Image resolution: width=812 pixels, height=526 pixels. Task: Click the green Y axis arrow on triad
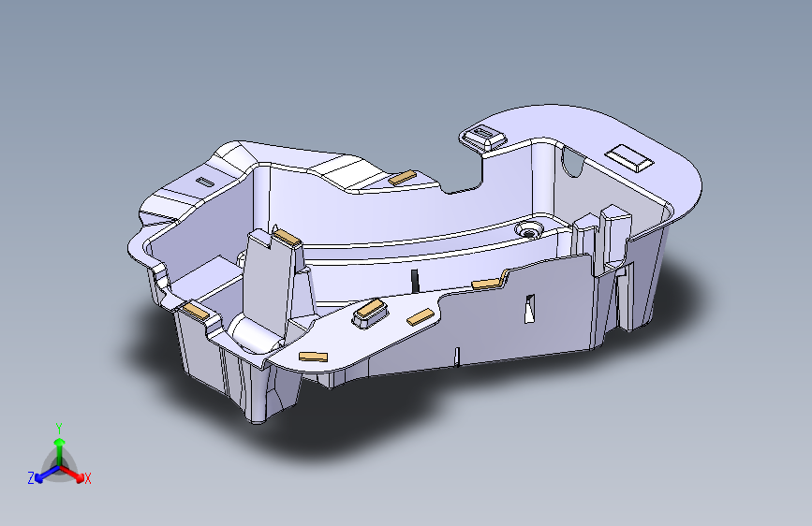coord(60,451)
